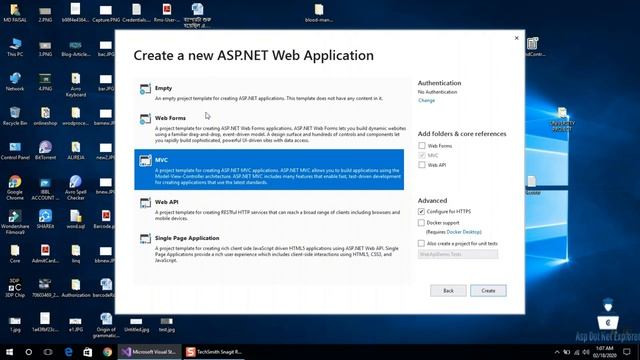
Task: Uncheck Configure for HTTPS
Action: [421, 211]
